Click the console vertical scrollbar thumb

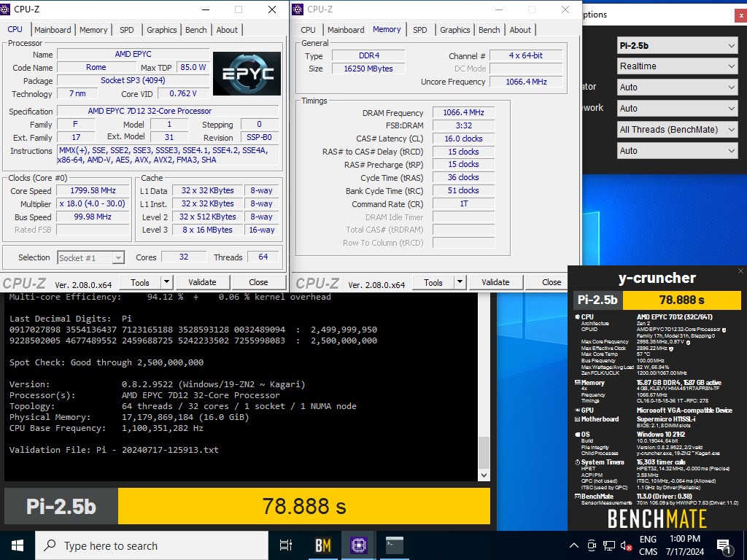tap(484, 453)
